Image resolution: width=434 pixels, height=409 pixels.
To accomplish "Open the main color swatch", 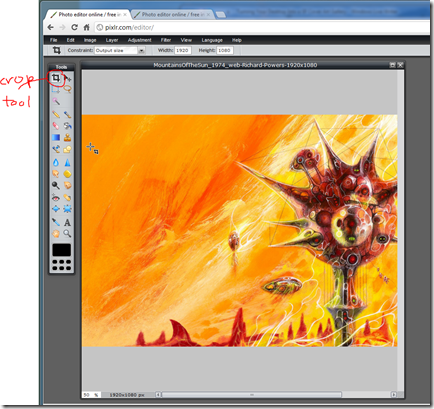I will (x=62, y=250).
